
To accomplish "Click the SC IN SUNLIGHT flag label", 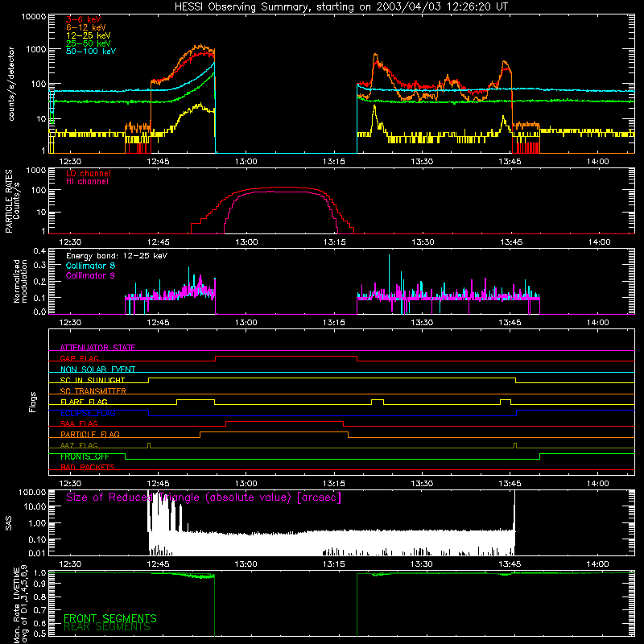I will click(x=93, y=380).
